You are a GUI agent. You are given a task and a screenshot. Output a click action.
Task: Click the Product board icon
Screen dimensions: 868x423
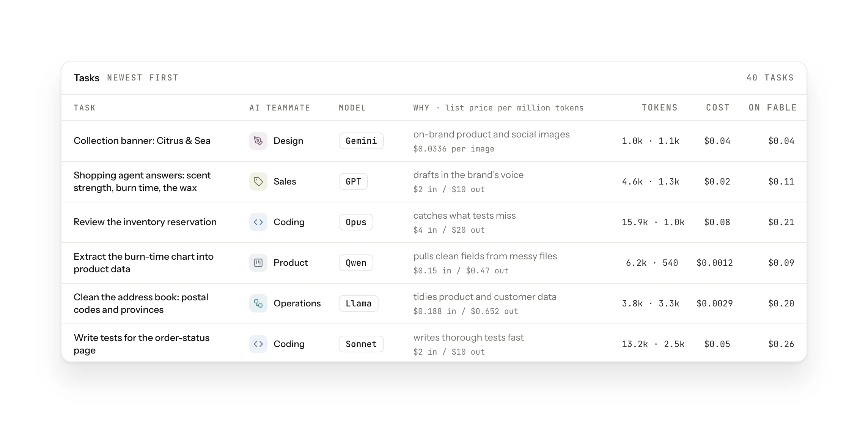[258, 263]
